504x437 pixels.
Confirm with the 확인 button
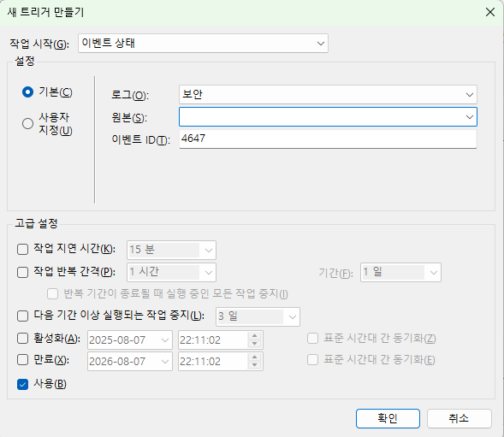click(x=388, y=418)
